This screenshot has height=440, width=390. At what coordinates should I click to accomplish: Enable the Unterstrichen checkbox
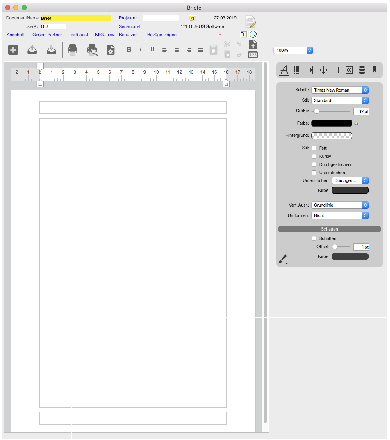[314, 173]
